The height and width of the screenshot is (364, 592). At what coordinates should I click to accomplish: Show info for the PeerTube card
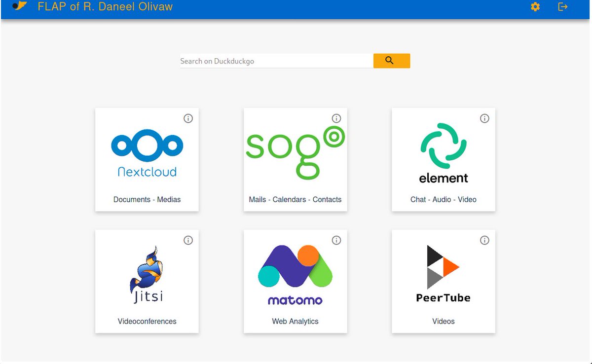coord(485,240)
